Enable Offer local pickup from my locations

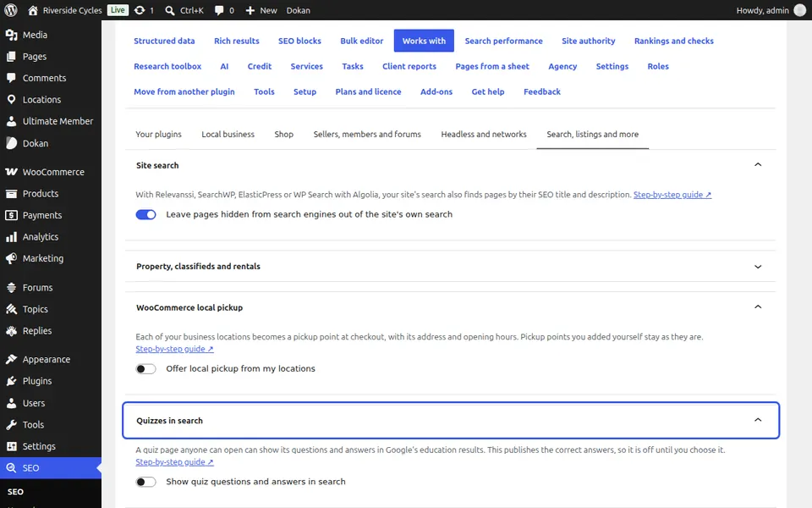[145, 369]
